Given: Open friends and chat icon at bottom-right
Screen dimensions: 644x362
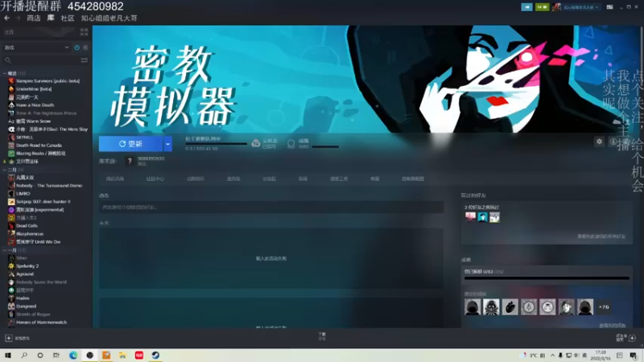Looking at the screenshot, I should click(632, 338).
